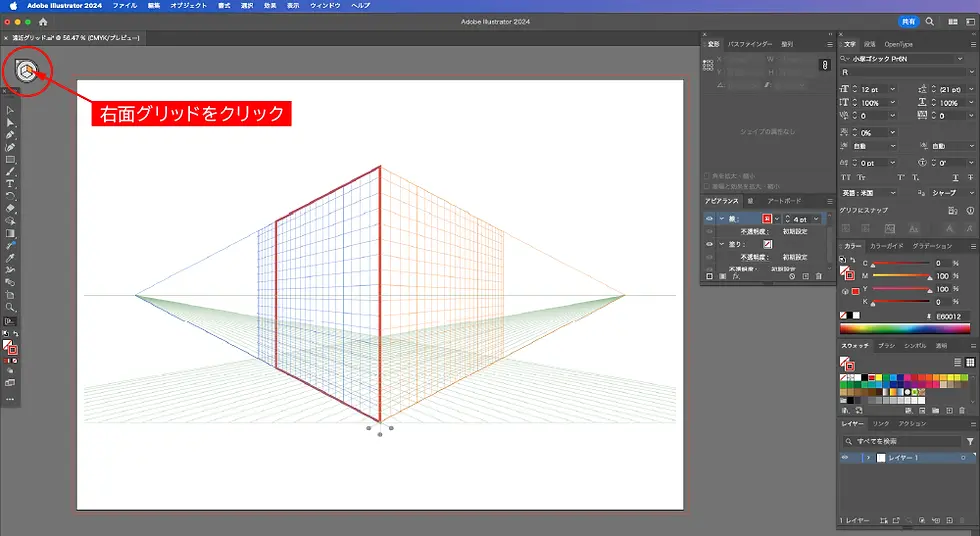Click the blue 共有 share button
980x536 pixels.
907,21
